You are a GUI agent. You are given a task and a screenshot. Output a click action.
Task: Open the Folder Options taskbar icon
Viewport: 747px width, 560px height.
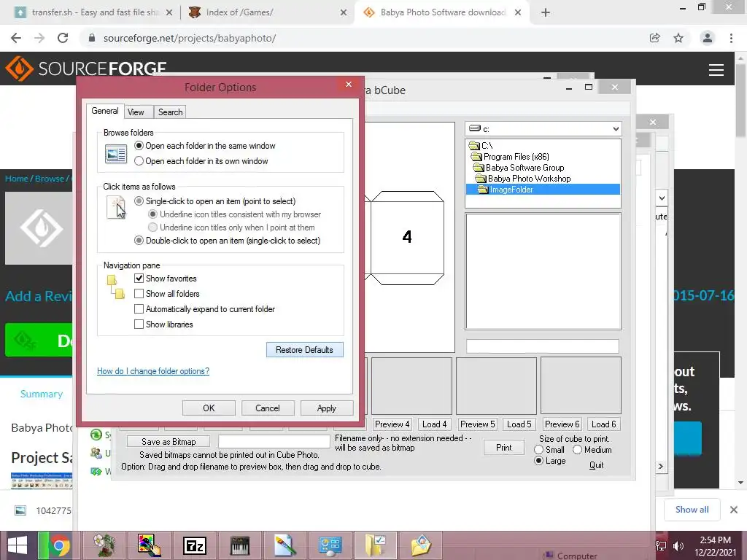click(x=376, y=545)
